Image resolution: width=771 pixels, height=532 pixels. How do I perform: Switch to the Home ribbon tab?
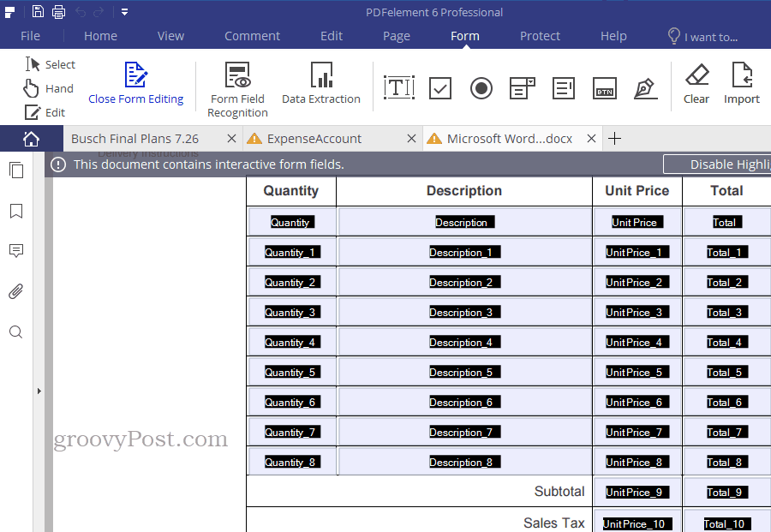coord(100,36)
